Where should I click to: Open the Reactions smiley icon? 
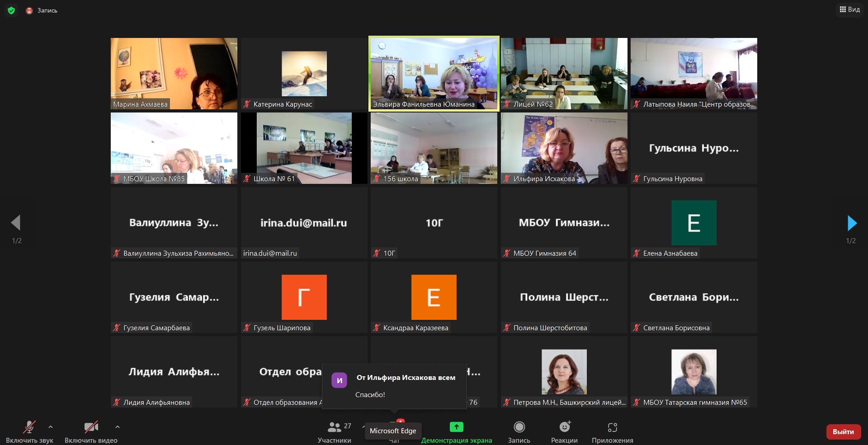pos(564,427)
